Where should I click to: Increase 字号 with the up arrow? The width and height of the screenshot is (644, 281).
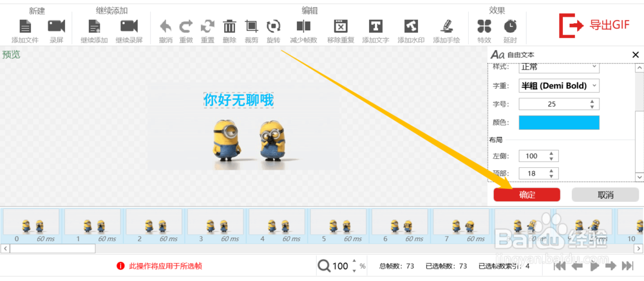click(x=592, y=102)
